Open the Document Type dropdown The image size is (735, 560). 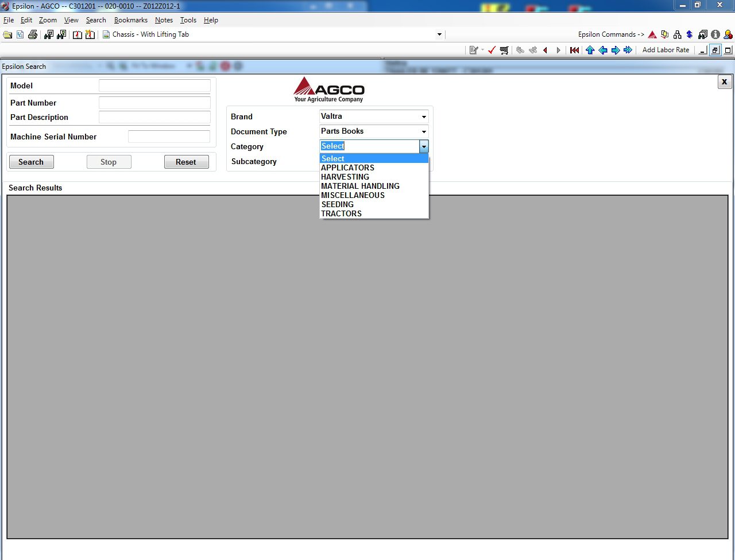(374, 131)
